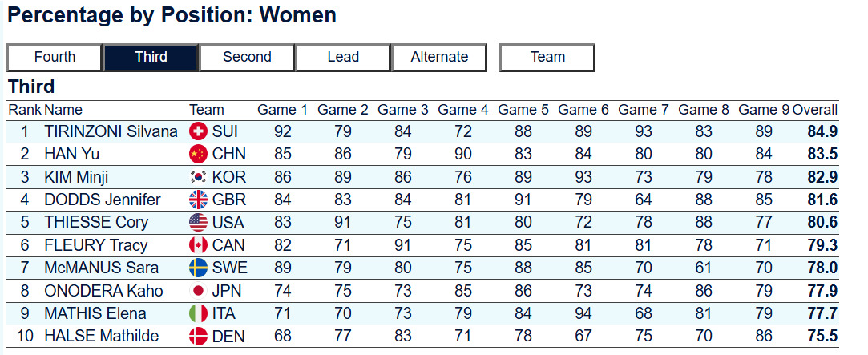The width and height of the screenshot is (868, 355).
Task: Click the South Korea flag icon
Action: pyautogui.click(x=198, y=176)
